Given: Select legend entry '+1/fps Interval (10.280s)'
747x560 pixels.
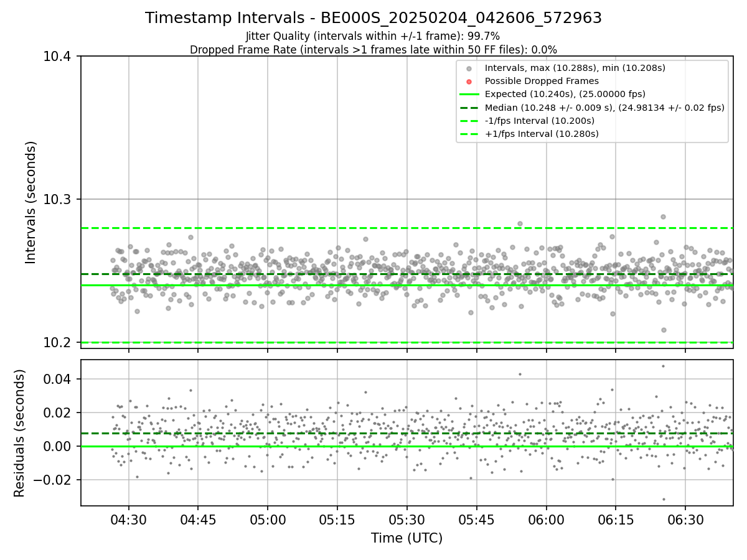Looking at the screenshot, I should (542, 134).
